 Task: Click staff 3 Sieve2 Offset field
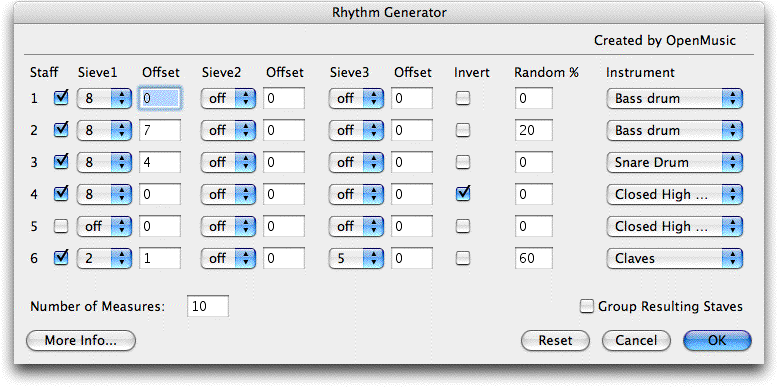(284, 162)
